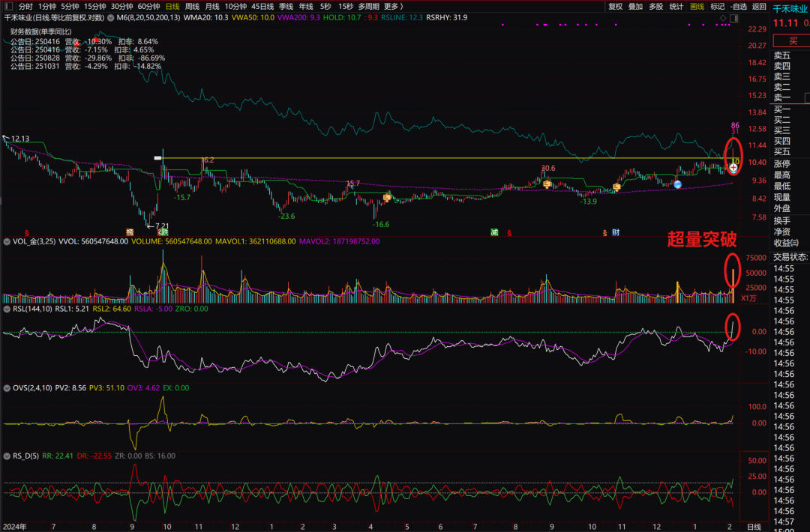The width and height of the screenshot is (810, 532).
Task: Click the 7.21 low price label
Action: 162,226
